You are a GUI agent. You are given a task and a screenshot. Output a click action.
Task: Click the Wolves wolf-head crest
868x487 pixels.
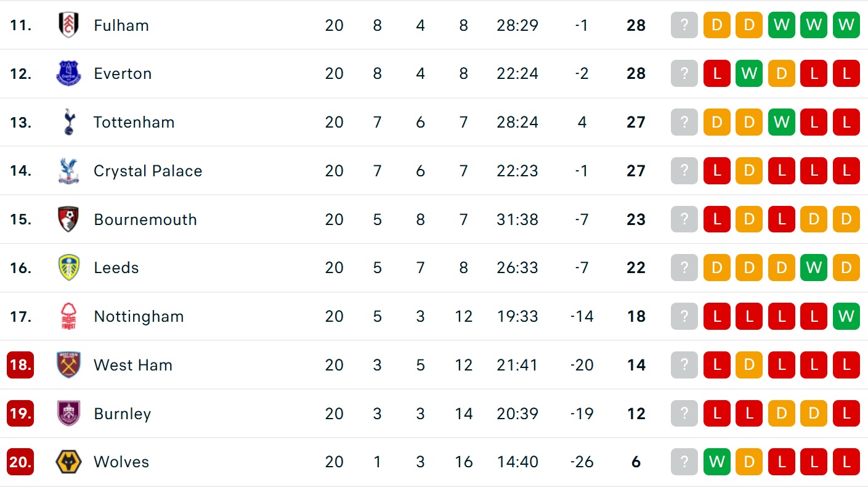click(68, 462)
